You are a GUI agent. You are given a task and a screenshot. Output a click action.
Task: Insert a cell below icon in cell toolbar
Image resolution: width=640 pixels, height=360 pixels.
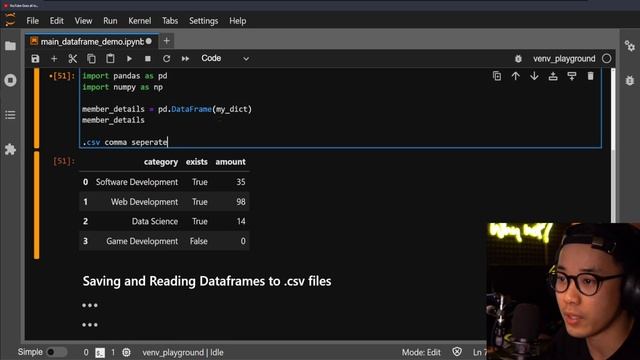point(572,76)
